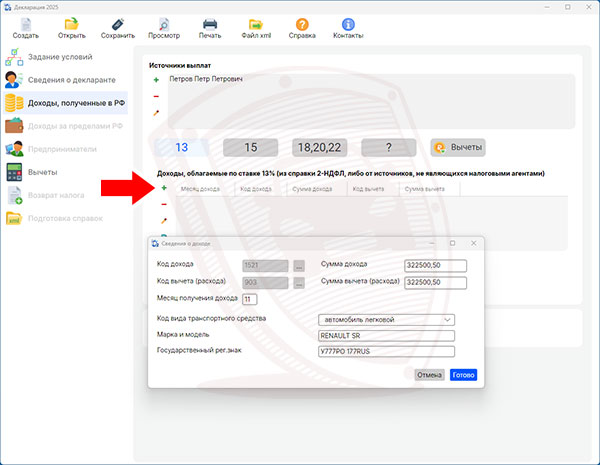Open the Справка help icon

[x=302, y=24]
